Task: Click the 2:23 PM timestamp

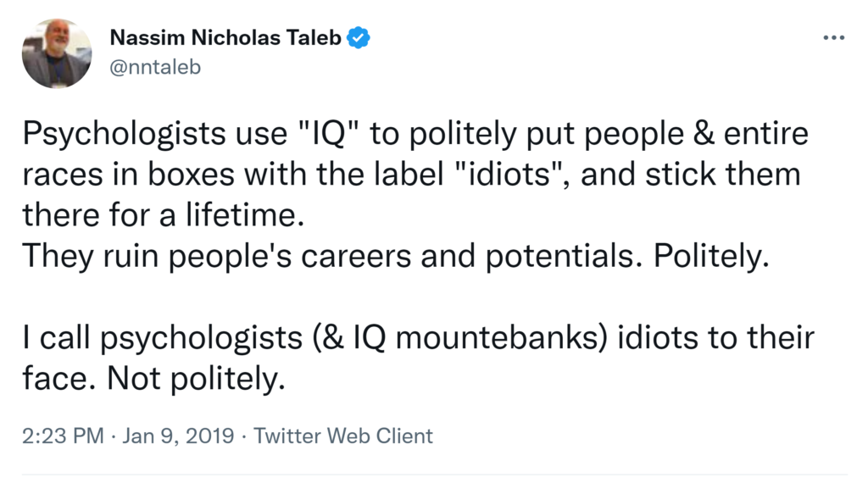Action: click(x=64, y=436)
